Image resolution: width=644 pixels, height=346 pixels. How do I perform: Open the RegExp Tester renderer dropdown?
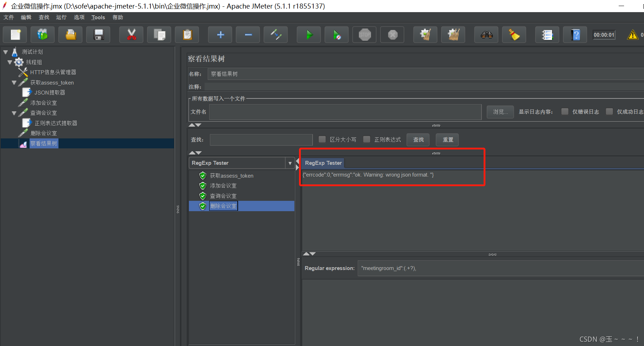(290, 163)
